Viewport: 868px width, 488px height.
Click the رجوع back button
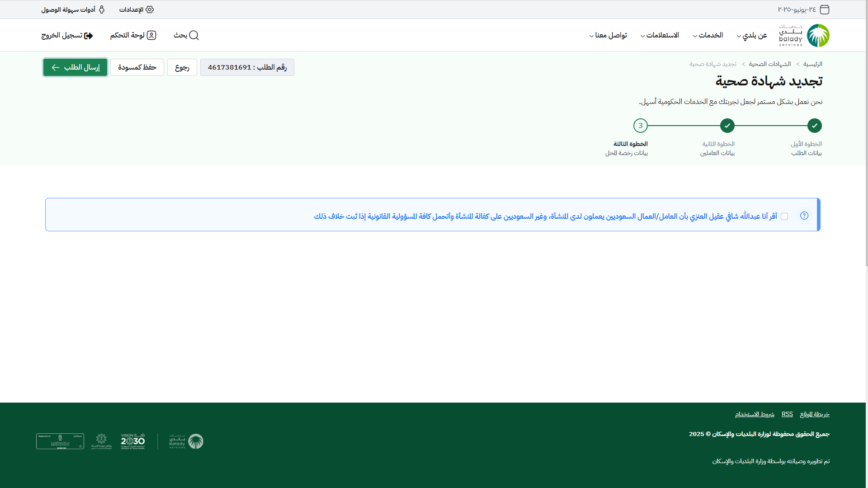tap(182, 67)
